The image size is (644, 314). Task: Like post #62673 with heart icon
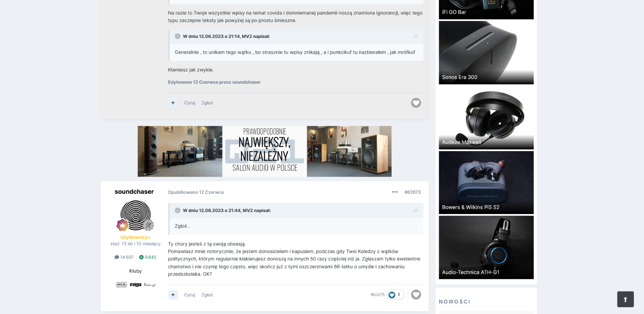point(416,295)
